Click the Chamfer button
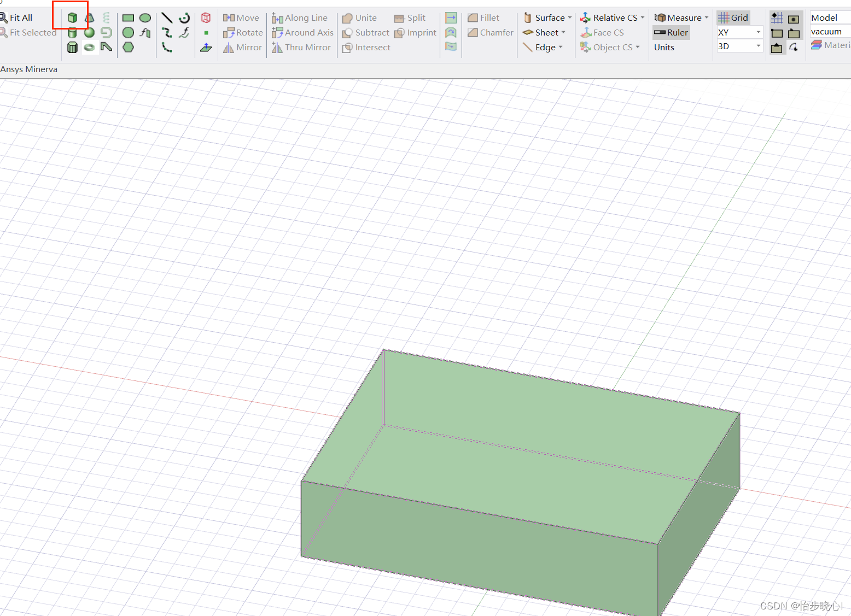This screenshot has height=616, width=851. click(x=491, y=33)
